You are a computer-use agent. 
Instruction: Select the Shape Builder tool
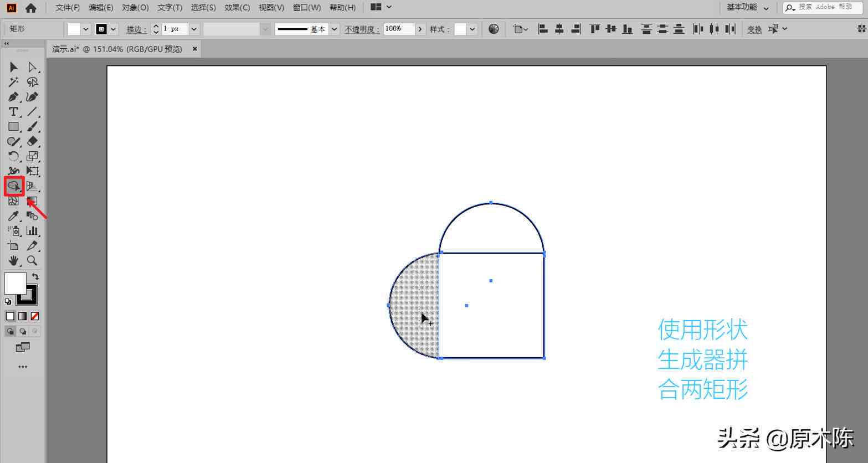(x=14, y=186)
